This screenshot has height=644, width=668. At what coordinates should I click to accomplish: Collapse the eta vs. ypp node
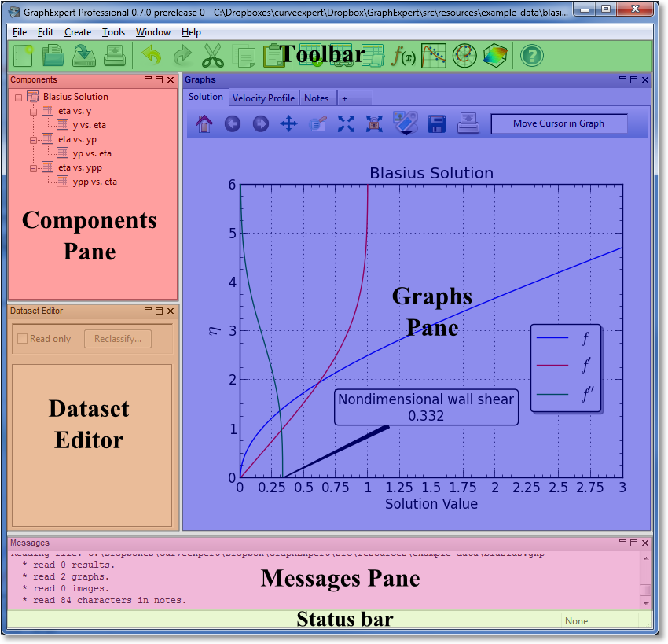pos(33,169)
